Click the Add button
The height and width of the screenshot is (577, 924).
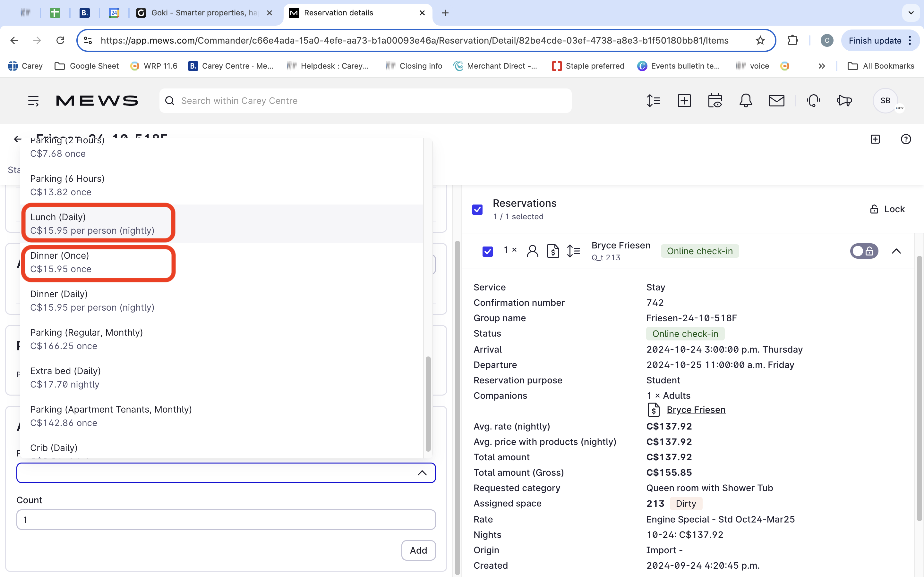click(x=418, y=550)
